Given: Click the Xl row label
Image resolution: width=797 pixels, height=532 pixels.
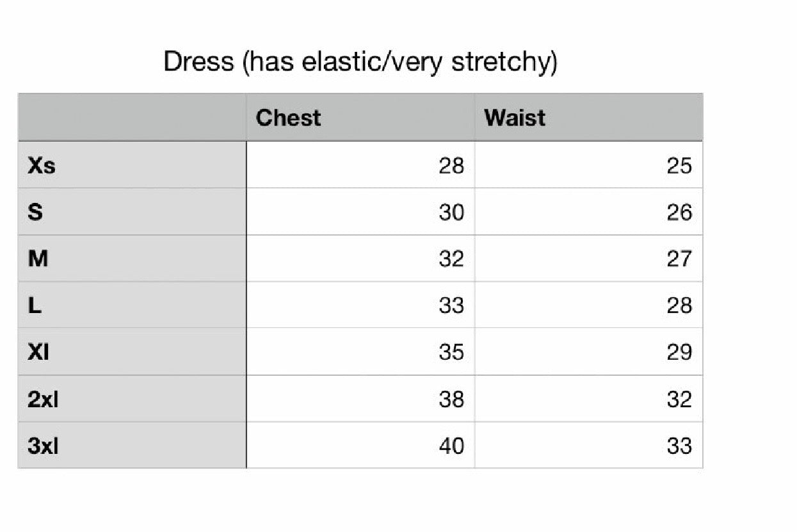Looking at the screenshot, I should [x=39, y=352].
